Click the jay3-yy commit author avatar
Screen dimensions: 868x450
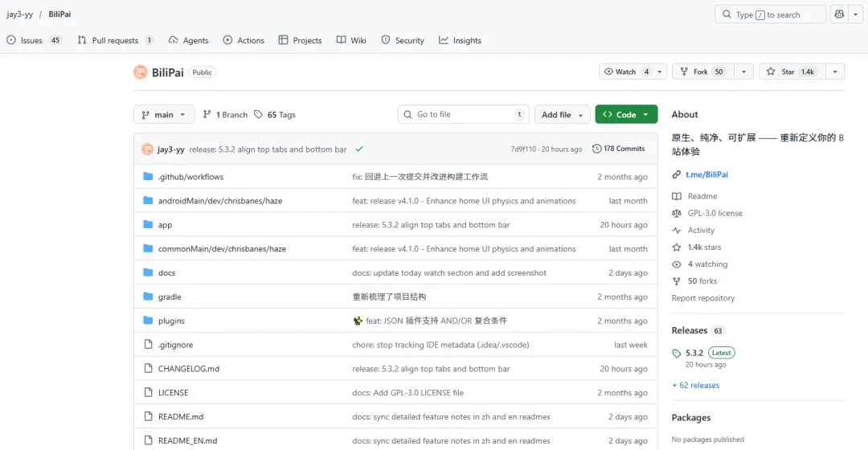coord(147,149)
